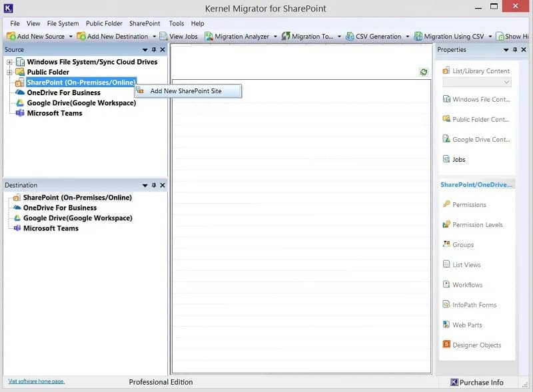The height and width of the screenshot is (392, 533).
Task: Click the Migration Using CSV toolbar icon
Action: tap(418, 36)
